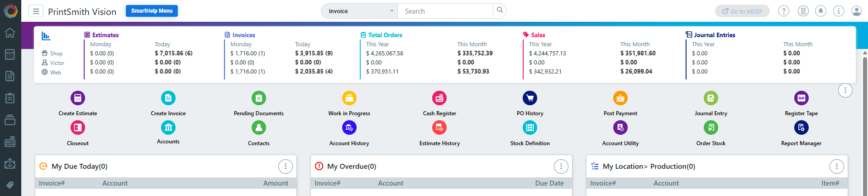Viewport: 868px width, 196px height.
Task: Select the Web row filter
Action: pos(51,73)
